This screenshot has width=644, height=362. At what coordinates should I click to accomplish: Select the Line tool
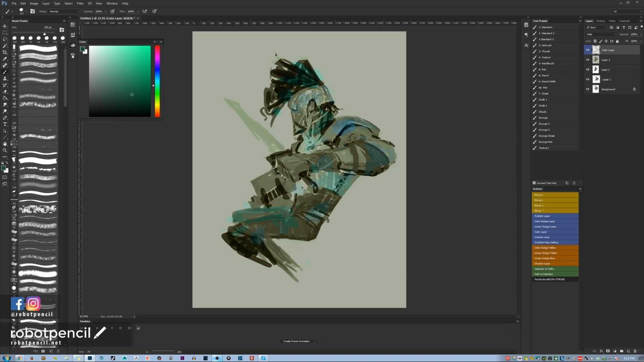pos(5,137)
